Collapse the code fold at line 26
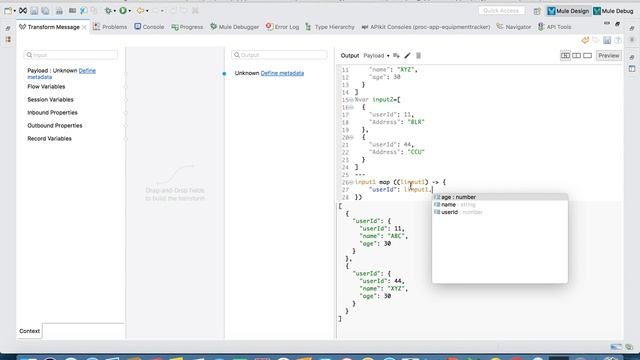This screenshot has height=360, width=640. pyautogui.click(x=352, y=182)
